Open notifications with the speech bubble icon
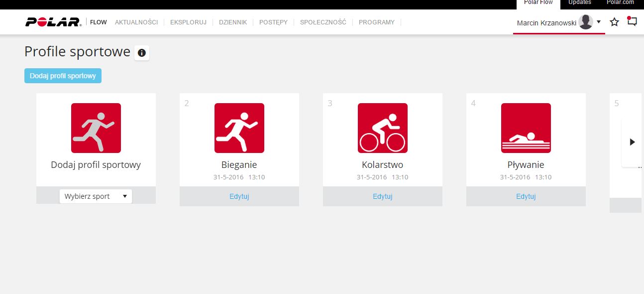The image size is (644, 294). point(632,21)
